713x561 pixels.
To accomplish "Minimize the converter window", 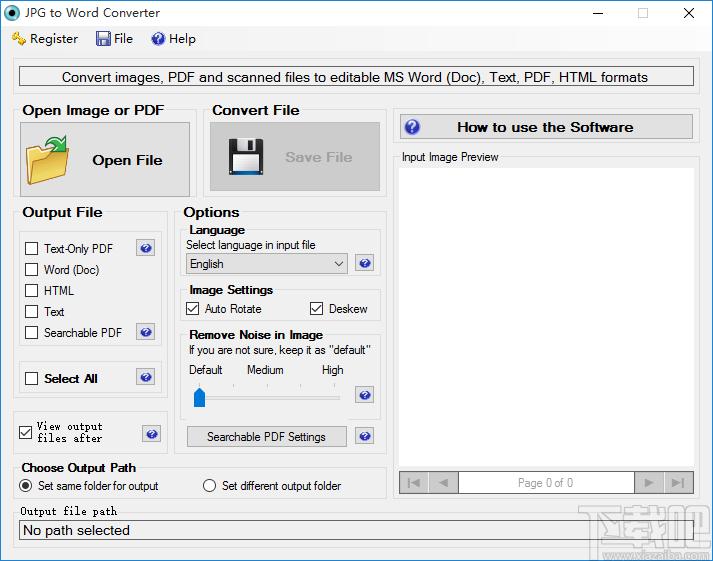I will click(x=598, y=13).
